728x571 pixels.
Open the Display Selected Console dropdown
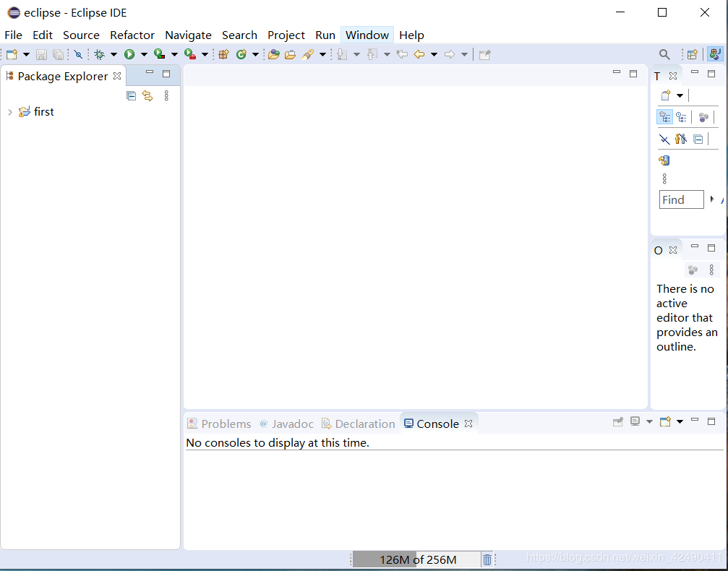[x=649, y=421]
